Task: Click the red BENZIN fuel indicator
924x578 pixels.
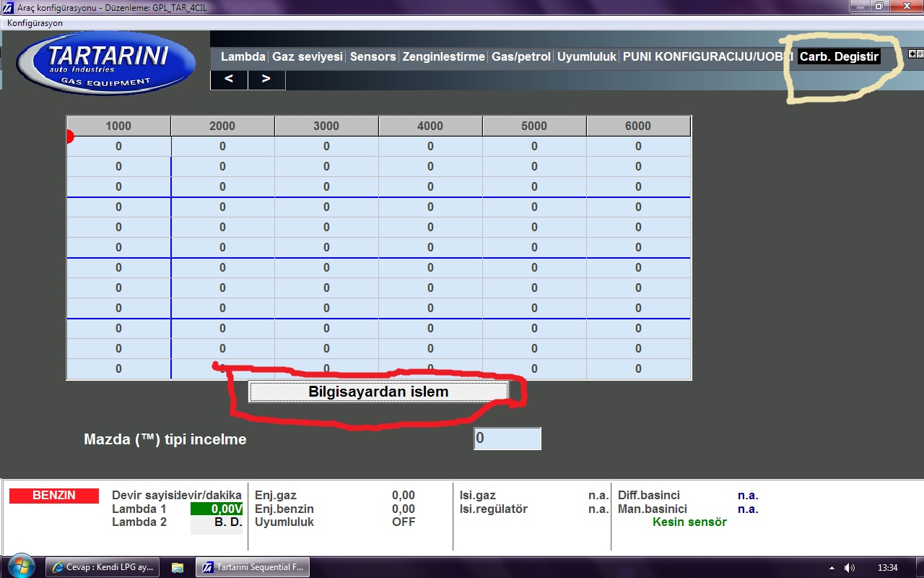Action: tap(54, 496)
